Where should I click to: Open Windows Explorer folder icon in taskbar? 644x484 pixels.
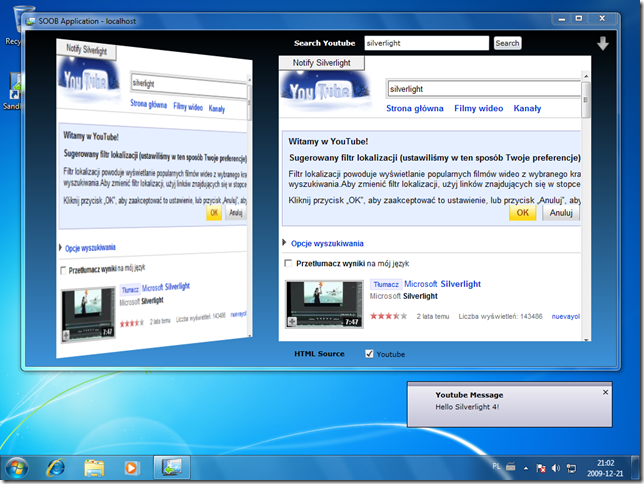(94, 468)
